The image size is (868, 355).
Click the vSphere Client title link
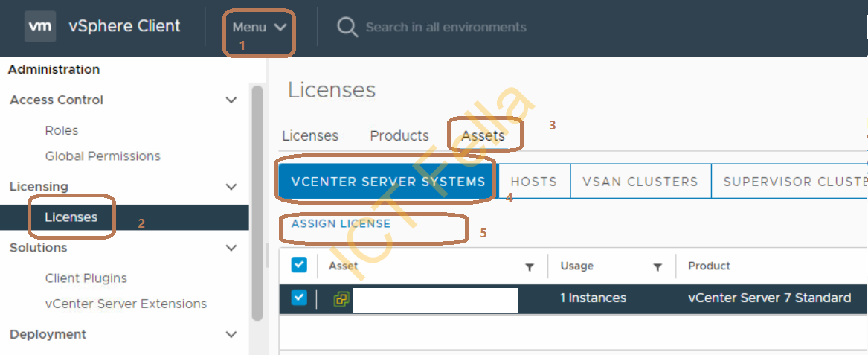tap(124, 26)
